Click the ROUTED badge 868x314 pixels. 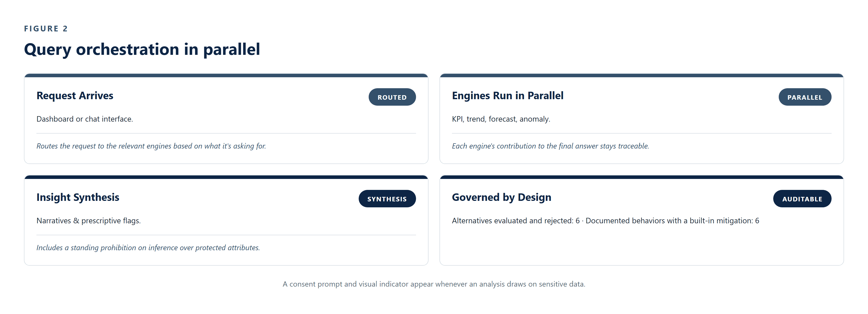coord(392,97)
